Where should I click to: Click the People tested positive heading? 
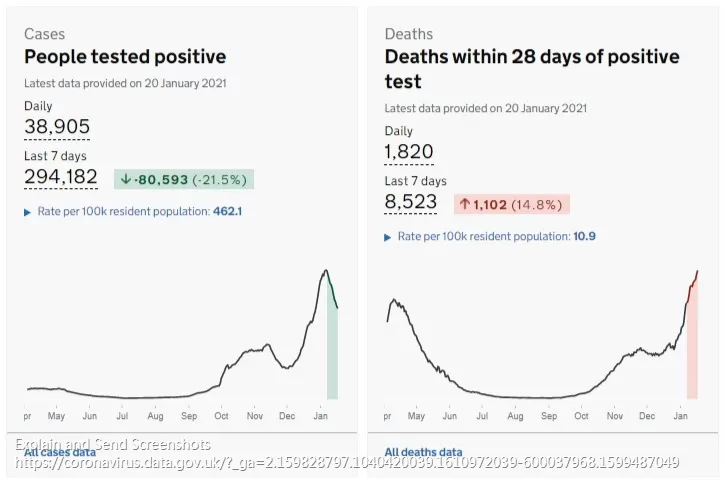(x=125, y=57)
